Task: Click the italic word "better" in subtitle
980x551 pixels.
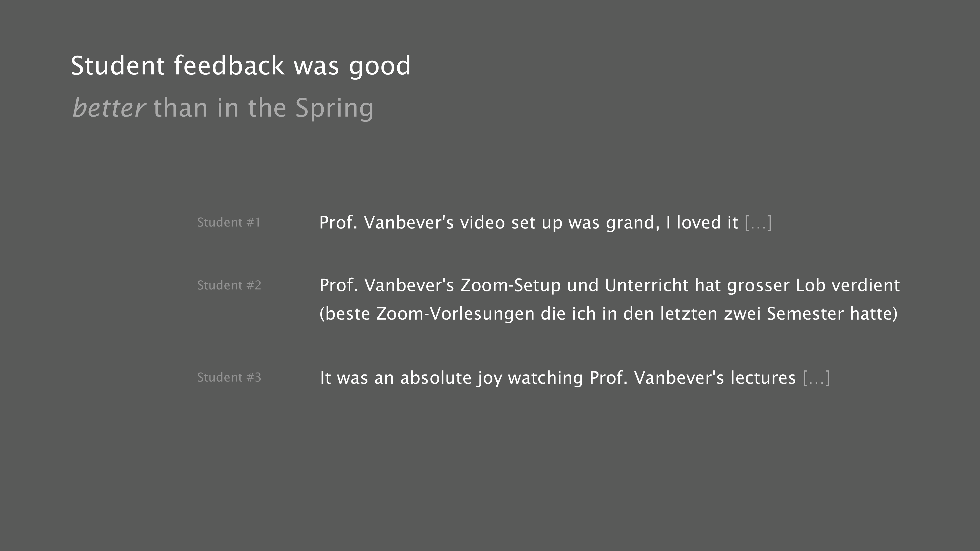Action: 109,108
